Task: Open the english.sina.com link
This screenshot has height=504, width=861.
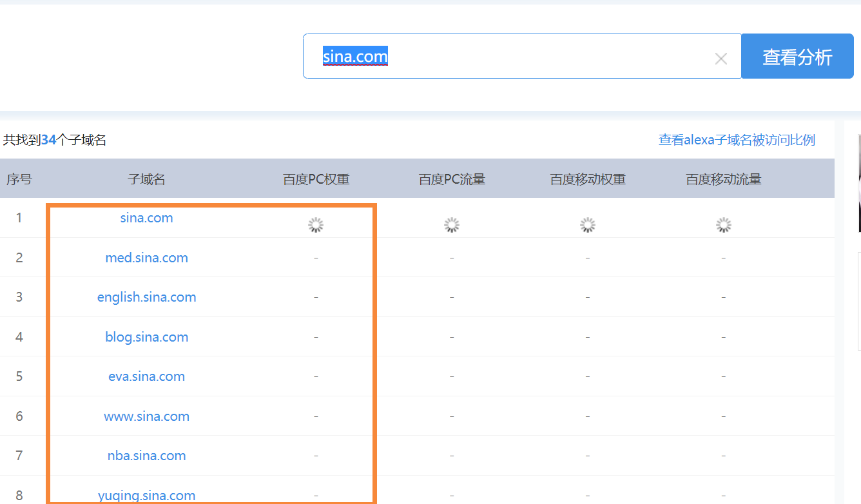Action: (x=146, y=297)
